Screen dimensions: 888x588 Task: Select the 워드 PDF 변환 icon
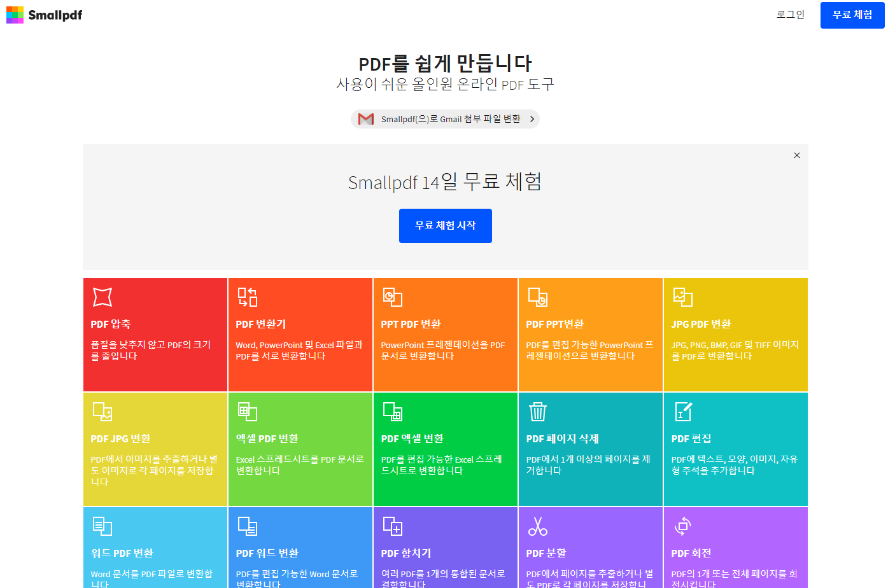point(102,526)
